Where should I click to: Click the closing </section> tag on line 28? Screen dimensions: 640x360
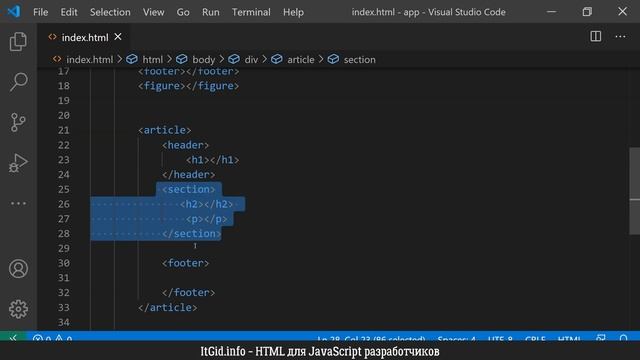tap(191, 233)
